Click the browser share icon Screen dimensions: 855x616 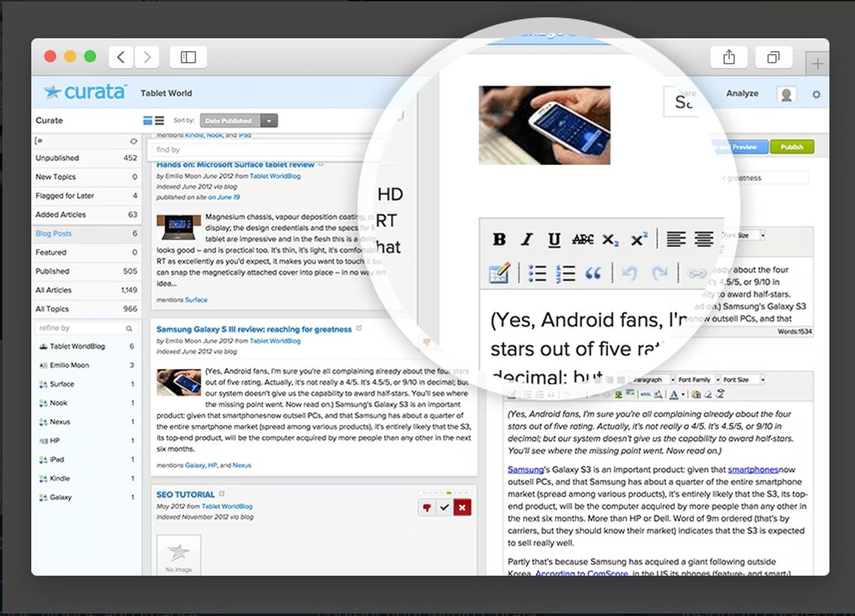729,58
